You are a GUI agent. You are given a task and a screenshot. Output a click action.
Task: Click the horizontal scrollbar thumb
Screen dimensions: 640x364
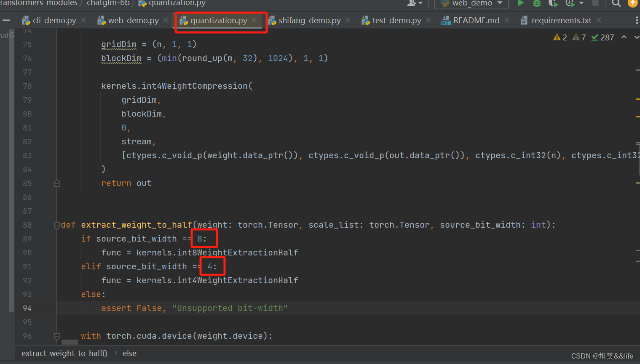(70, 342)
